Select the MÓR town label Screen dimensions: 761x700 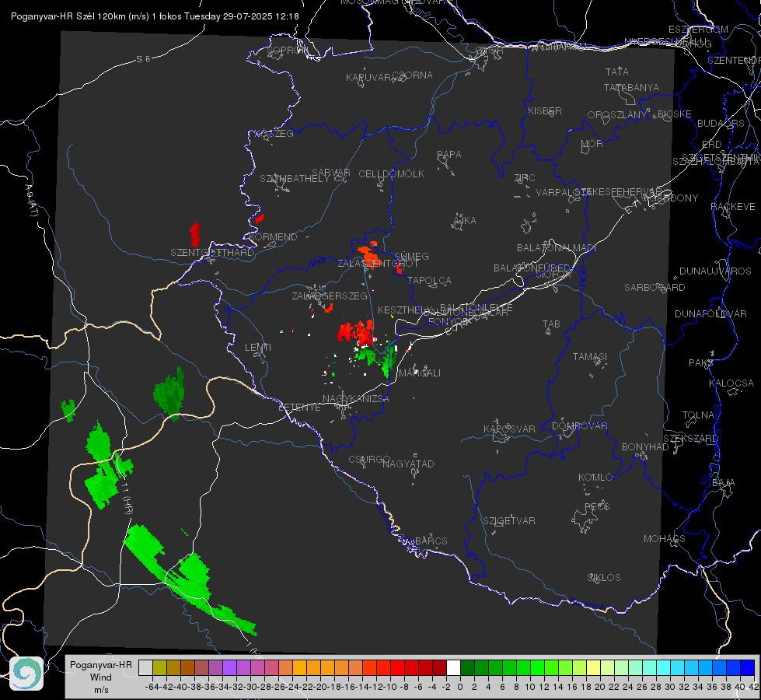click(x=592, y=144)
